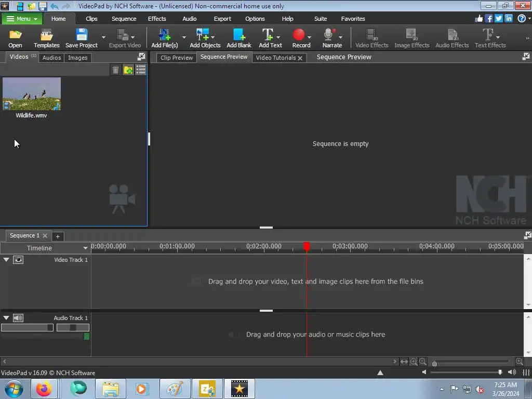
Task: Open the Timeline mode dropdown
Action: pos(45,248)
